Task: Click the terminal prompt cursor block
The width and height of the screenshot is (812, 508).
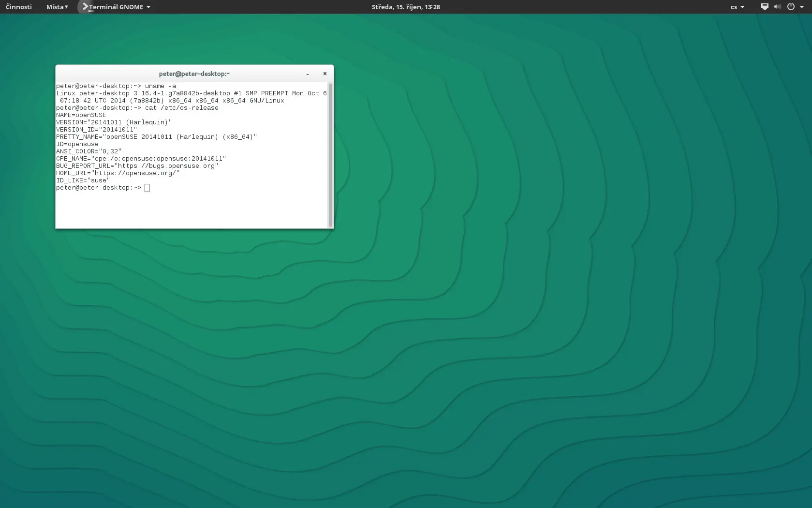Action: pos(147,188)
